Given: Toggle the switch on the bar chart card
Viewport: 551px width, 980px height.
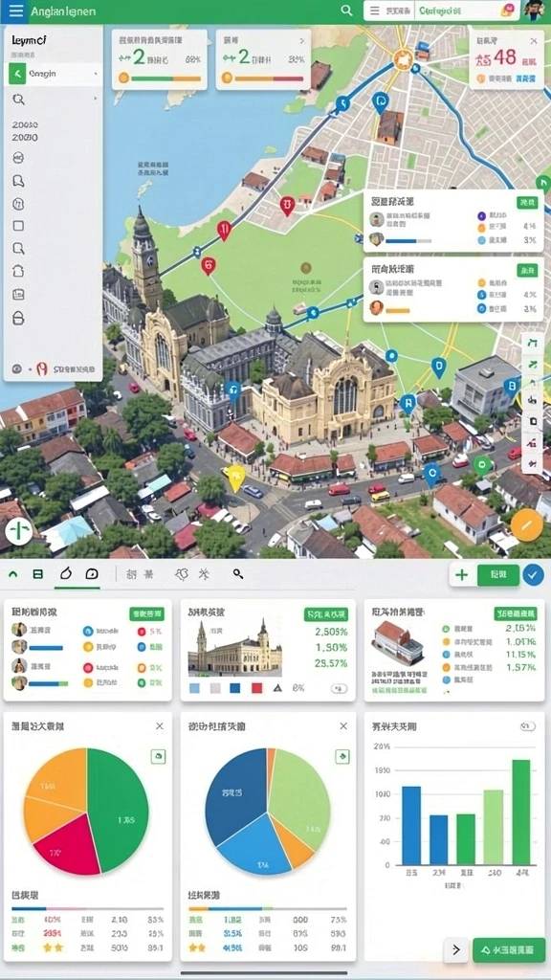Looking at the screenshot, I should pos(528,726).
